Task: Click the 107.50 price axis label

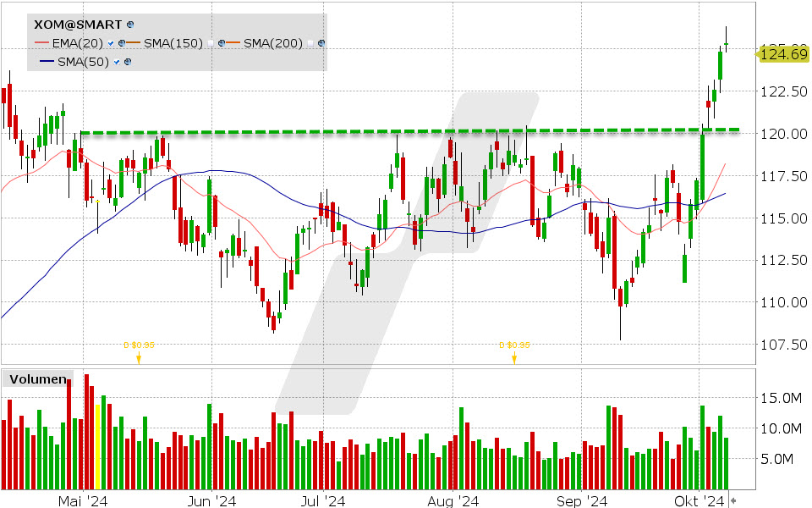Action: pyautogui.click(x=783, y=345)
